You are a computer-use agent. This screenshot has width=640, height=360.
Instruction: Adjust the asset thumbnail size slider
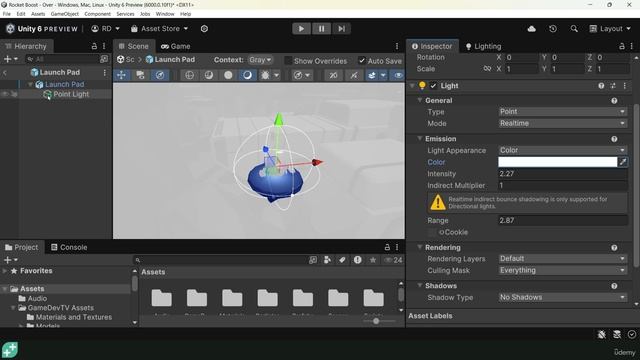[376, 321]
